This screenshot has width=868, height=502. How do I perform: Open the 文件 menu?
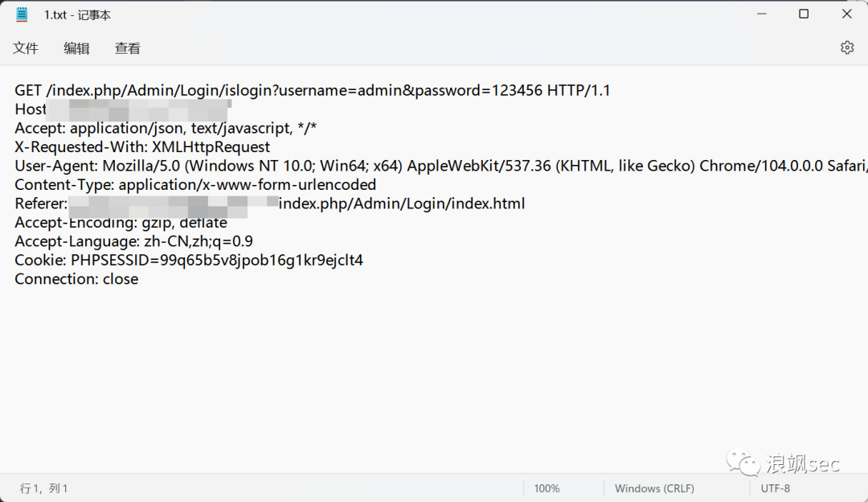(x=26, y=48)
